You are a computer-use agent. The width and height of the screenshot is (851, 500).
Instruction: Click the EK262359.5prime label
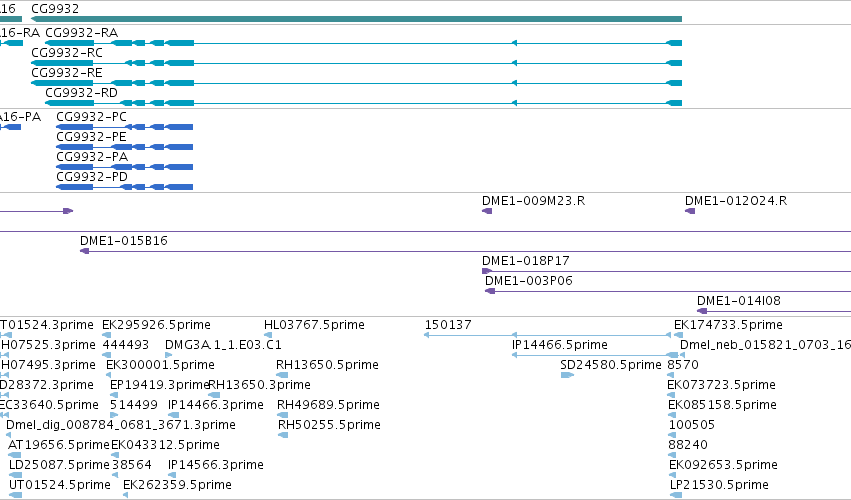pos(177,485)
